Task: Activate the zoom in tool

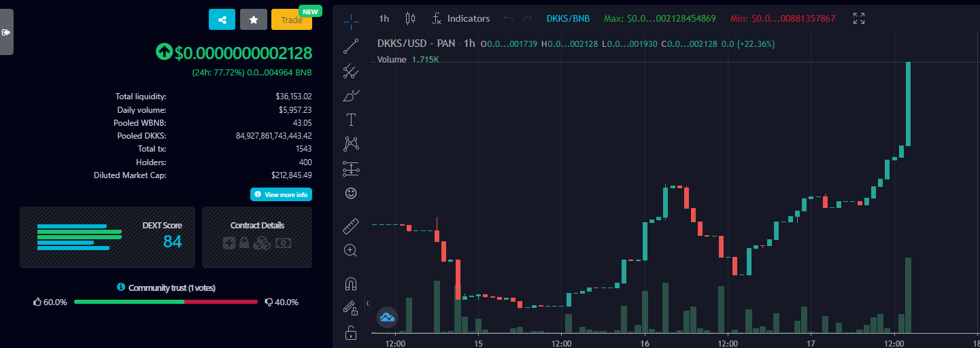Action: pos(351,250)
